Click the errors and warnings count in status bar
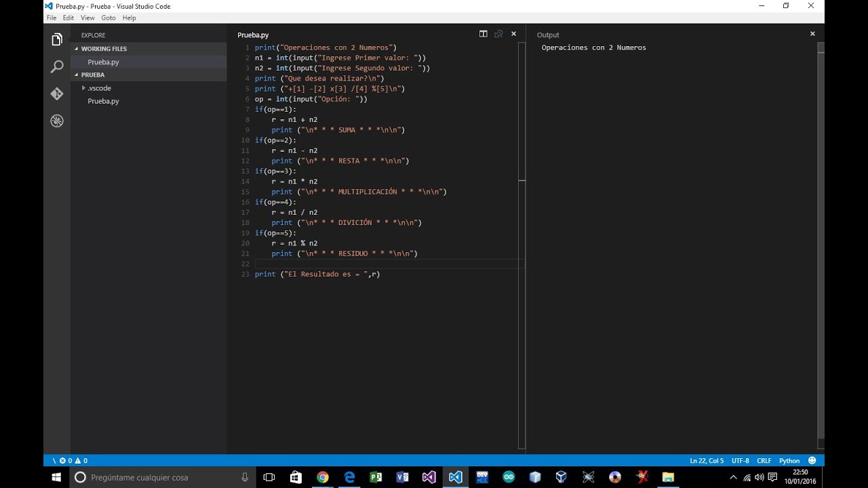 [x=73, y=461]
